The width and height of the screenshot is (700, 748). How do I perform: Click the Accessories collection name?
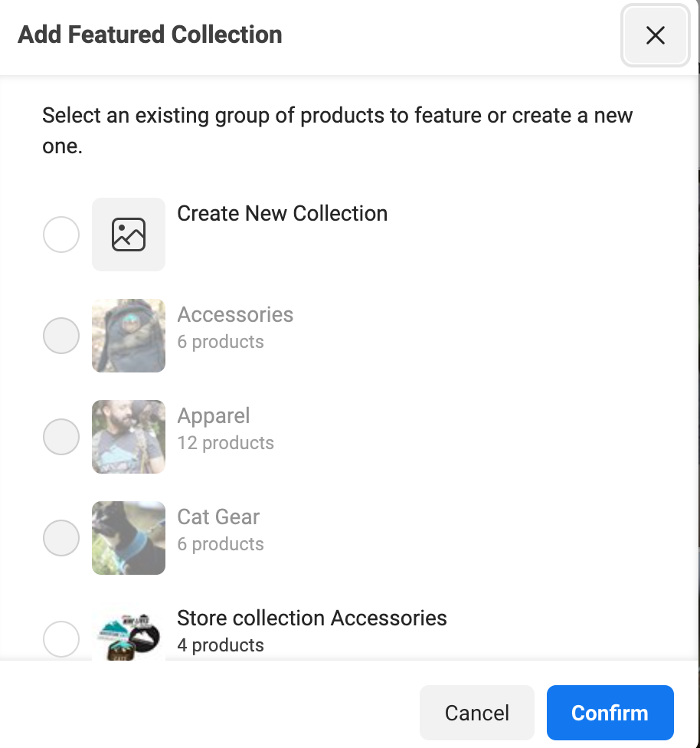pos(235,314)
